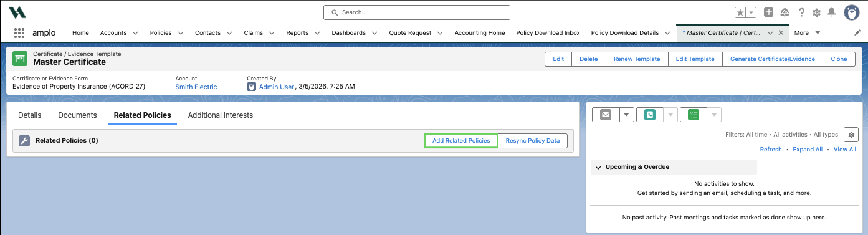Viewport: 868px width, 235px height.
Task: Open the Setup gear icon
Action: [816, 12]
